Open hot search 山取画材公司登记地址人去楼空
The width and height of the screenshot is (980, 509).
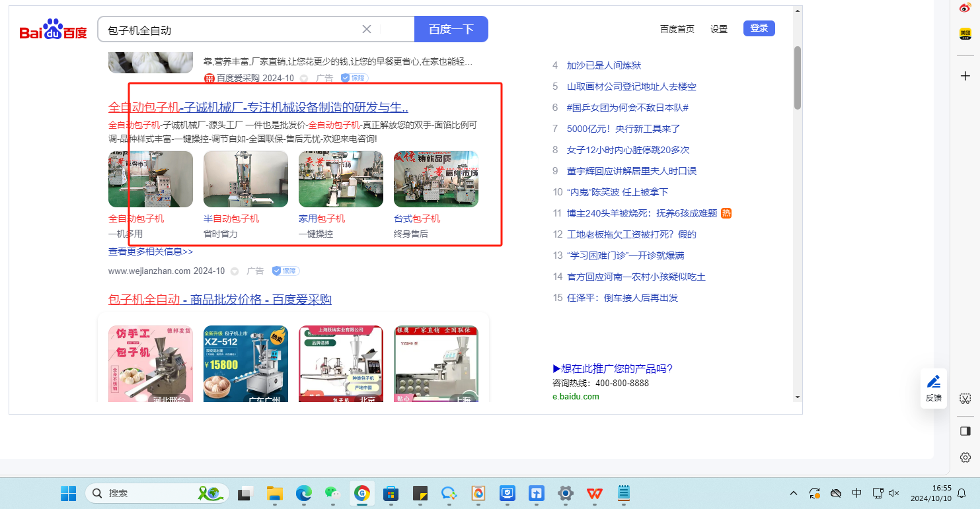[632, 86]
